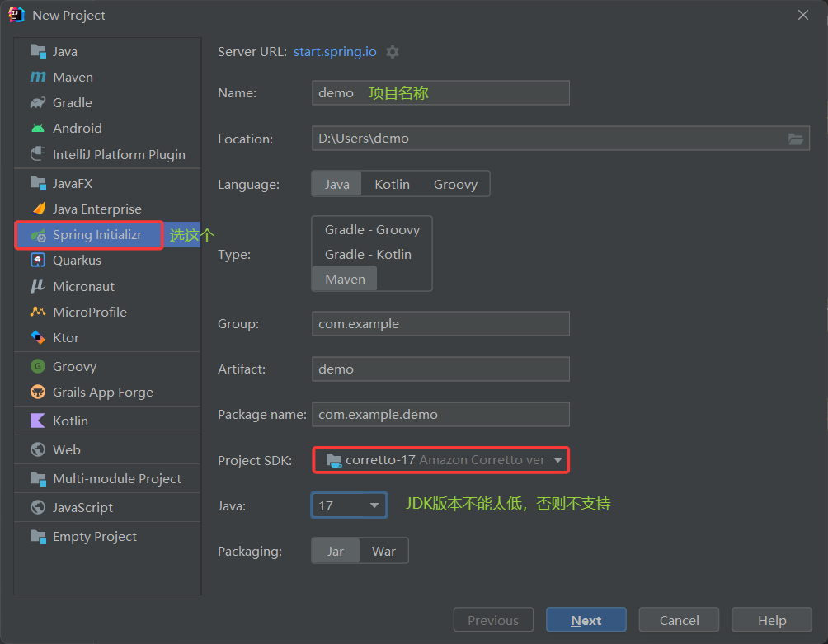The width and height of the screenshot is (828, 644).
Task: Click the Next button
Action: [586, 620]
